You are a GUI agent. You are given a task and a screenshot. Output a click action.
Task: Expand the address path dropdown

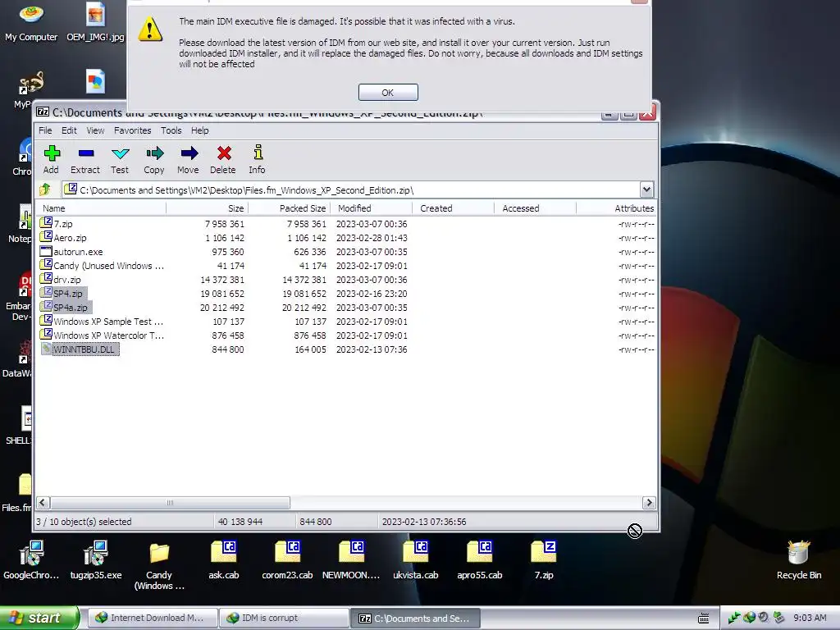point(646,189)
